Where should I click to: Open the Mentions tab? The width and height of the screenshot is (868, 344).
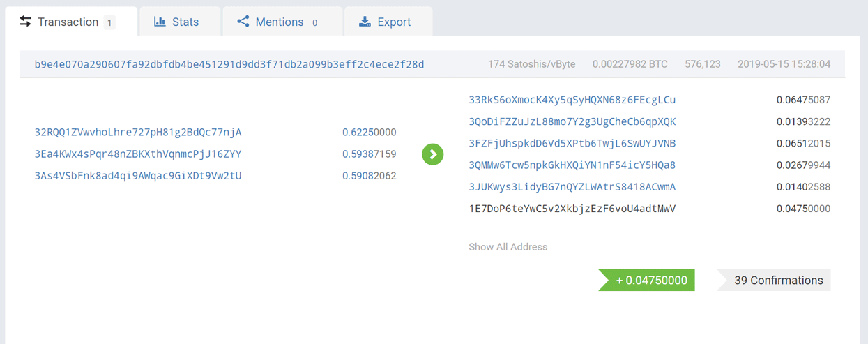click(x=282, y=22)
